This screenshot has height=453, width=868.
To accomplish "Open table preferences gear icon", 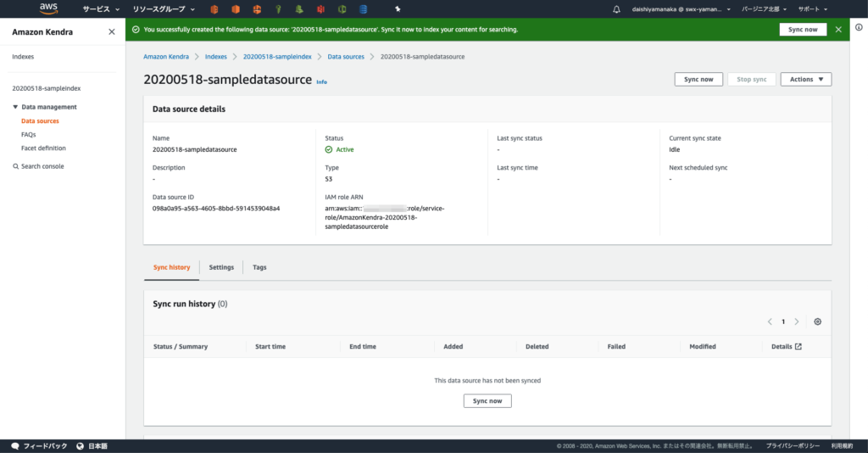I will 817,322.
